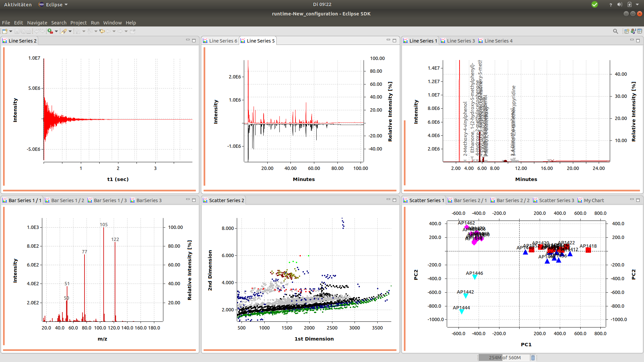Screen dimensions: 644x362
Task: Maximize the Line Series 5 panel
Action: point(394,41)
